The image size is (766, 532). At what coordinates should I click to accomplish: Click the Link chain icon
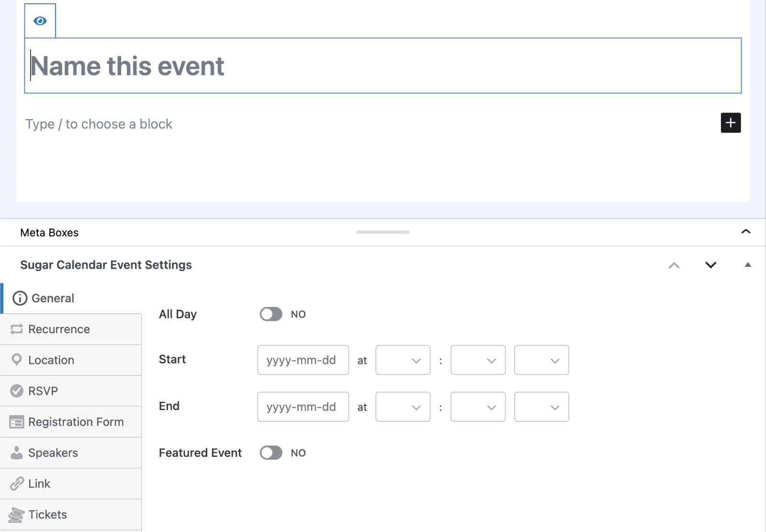(17, 484)
